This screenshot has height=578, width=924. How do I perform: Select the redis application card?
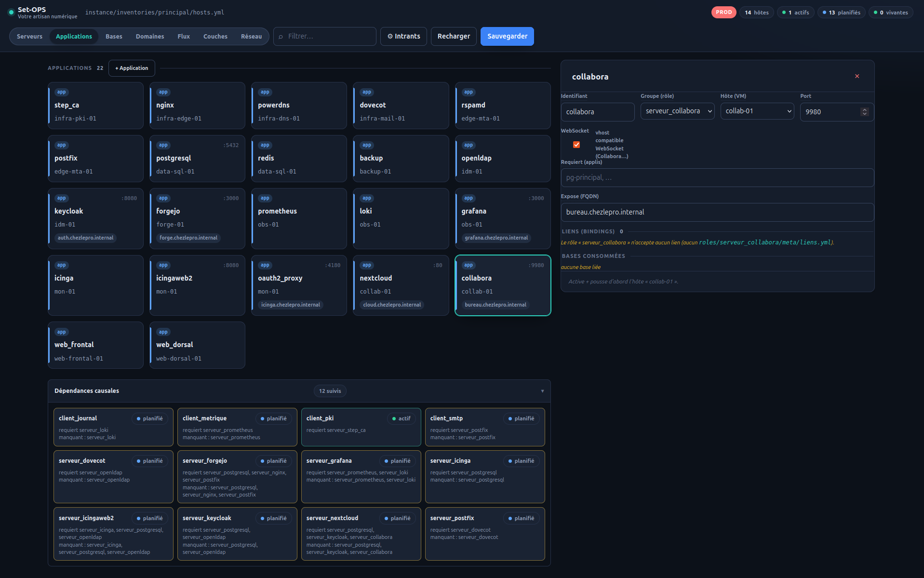[x=299, y=159]
